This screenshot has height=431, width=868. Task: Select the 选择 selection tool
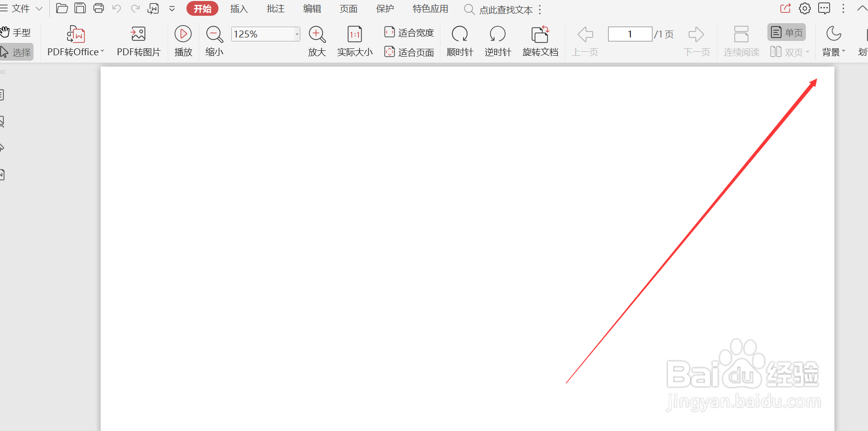pos(16,52)
